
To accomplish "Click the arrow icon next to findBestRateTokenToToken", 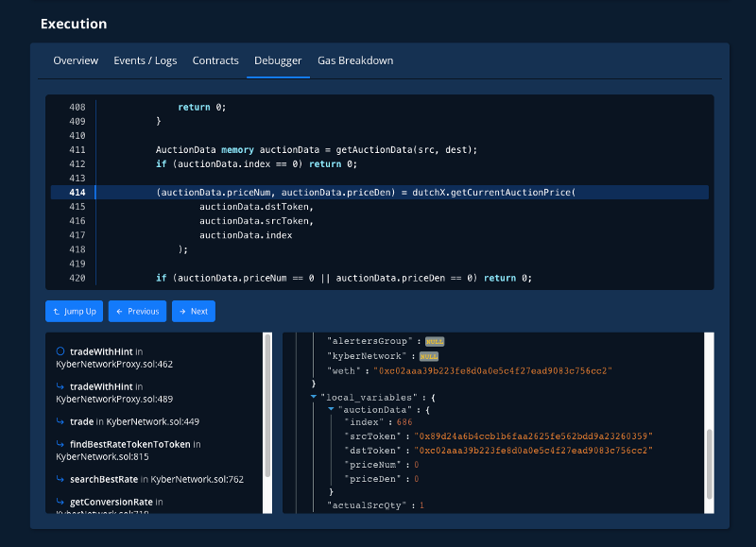I will [60, 444].
